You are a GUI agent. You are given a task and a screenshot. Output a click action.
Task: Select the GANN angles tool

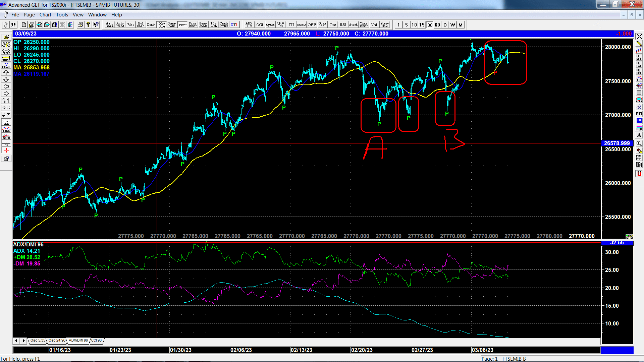point(6,136)
